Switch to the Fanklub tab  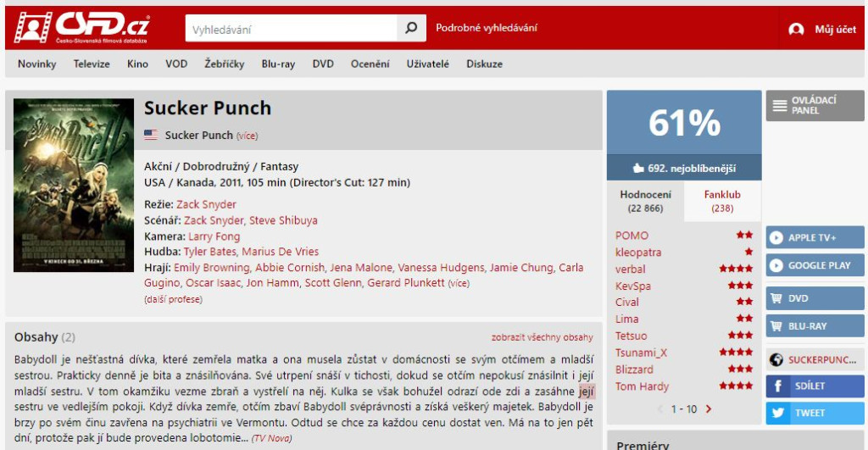point(722,201)
